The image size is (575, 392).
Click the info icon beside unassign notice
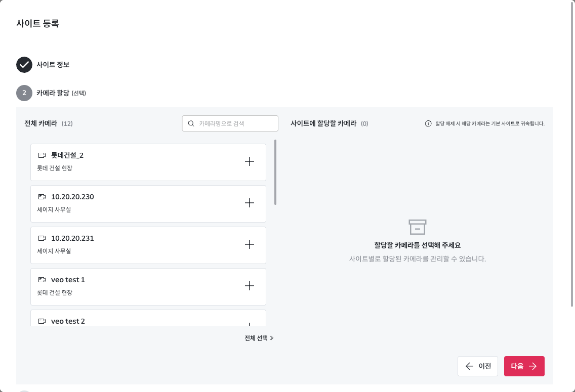click(x=428, y=123)
